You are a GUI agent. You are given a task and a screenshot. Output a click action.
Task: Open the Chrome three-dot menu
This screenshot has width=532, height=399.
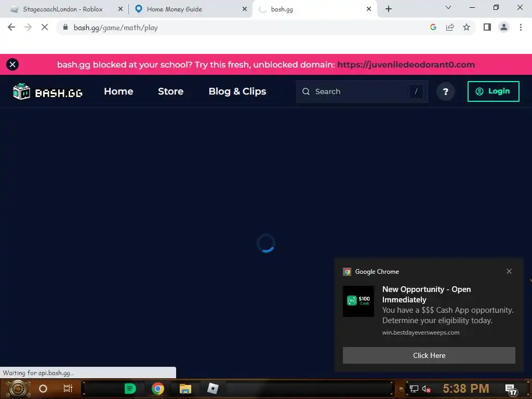[521, 27]
